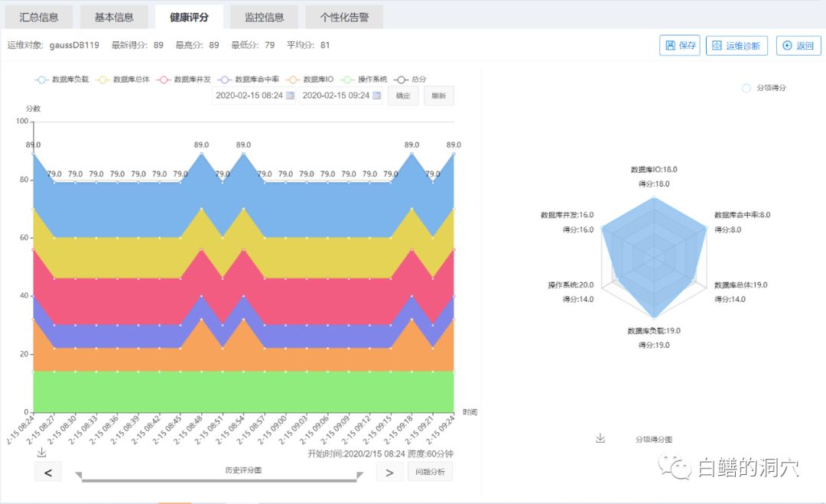The image size is (826, 504).
Task: Open the 问题分析 button
Action: (x=430, y=472)
